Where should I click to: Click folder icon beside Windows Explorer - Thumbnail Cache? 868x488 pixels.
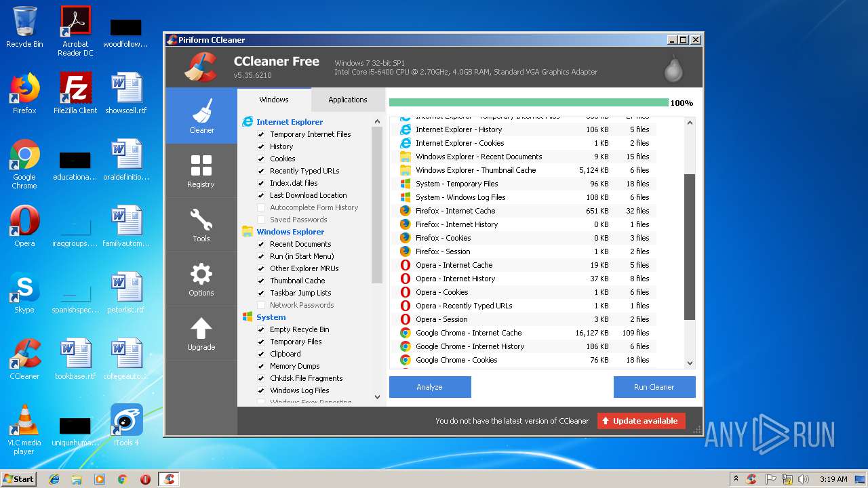pos(406,170)
